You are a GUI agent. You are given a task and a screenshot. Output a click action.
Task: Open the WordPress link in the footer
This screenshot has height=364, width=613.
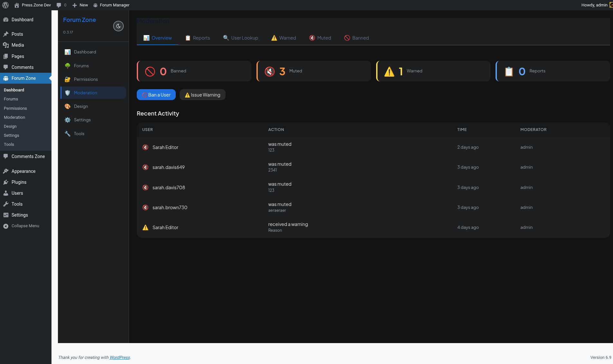coord(120,358)
